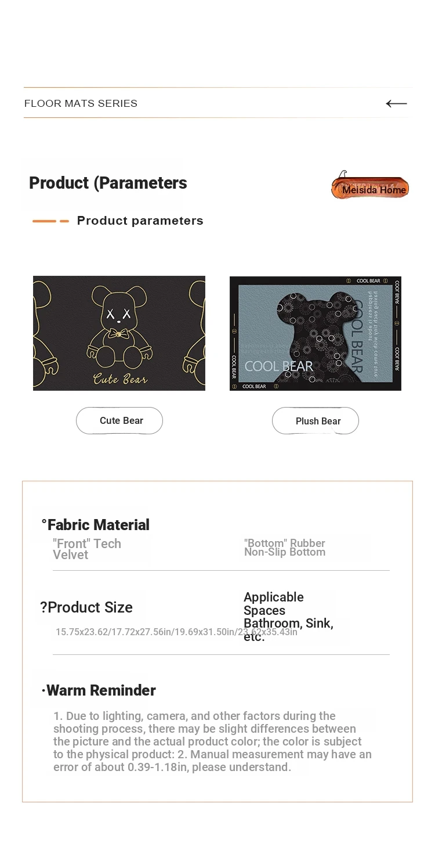Click the Fabric Material heading
Image resolution: width=435 pixels, height=868 pixels.
96,525
